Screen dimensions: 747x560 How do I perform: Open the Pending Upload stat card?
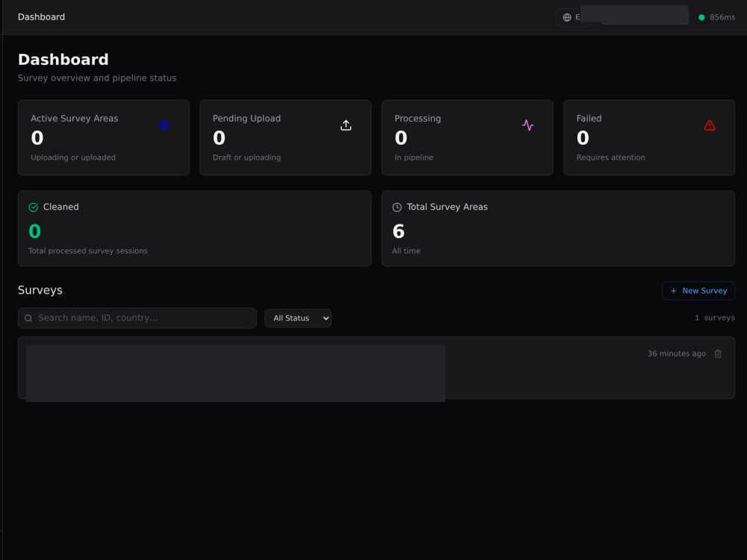(x=285, y=137)
